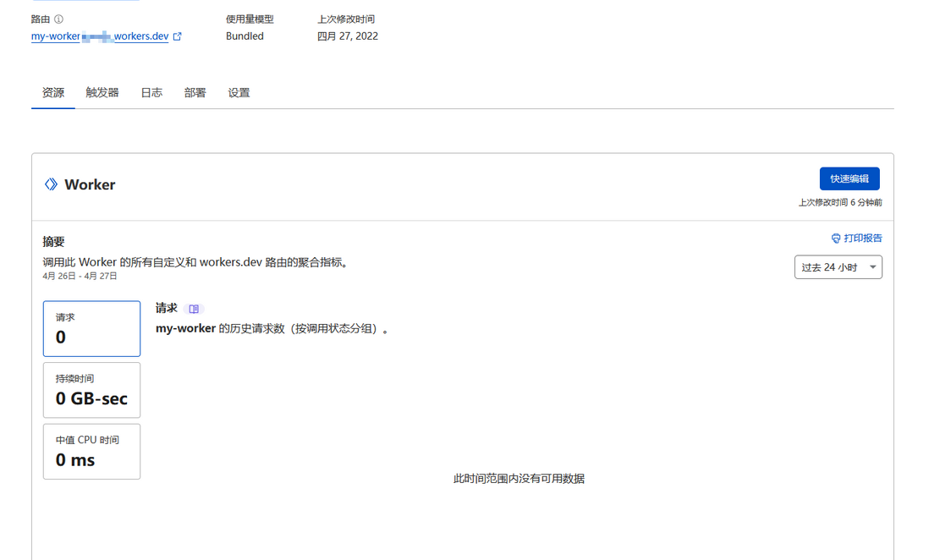Select the 持续时间 GB-sec metric card

[91, 390]
